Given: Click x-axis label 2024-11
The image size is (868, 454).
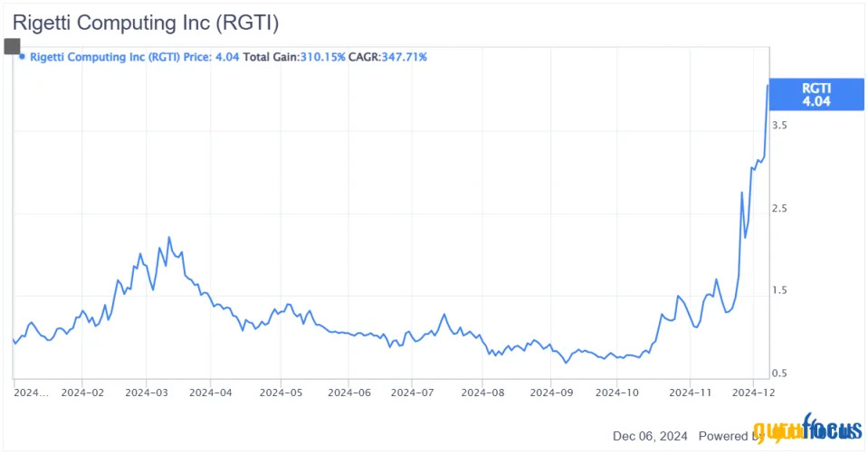Looking at the screenshot, I should (x=691, y=393).
